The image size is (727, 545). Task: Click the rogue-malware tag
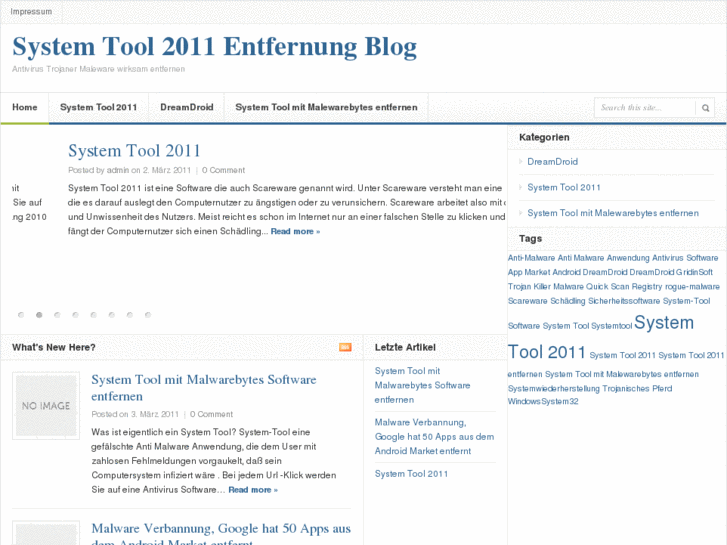(692, 287)
